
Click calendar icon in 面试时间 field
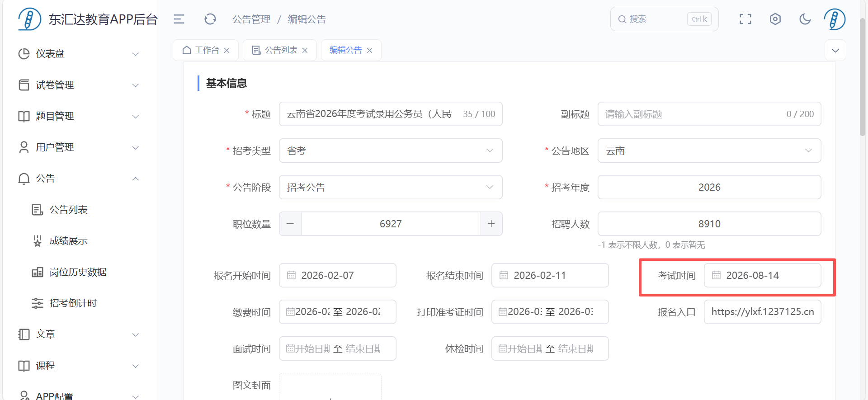(290, 348)
